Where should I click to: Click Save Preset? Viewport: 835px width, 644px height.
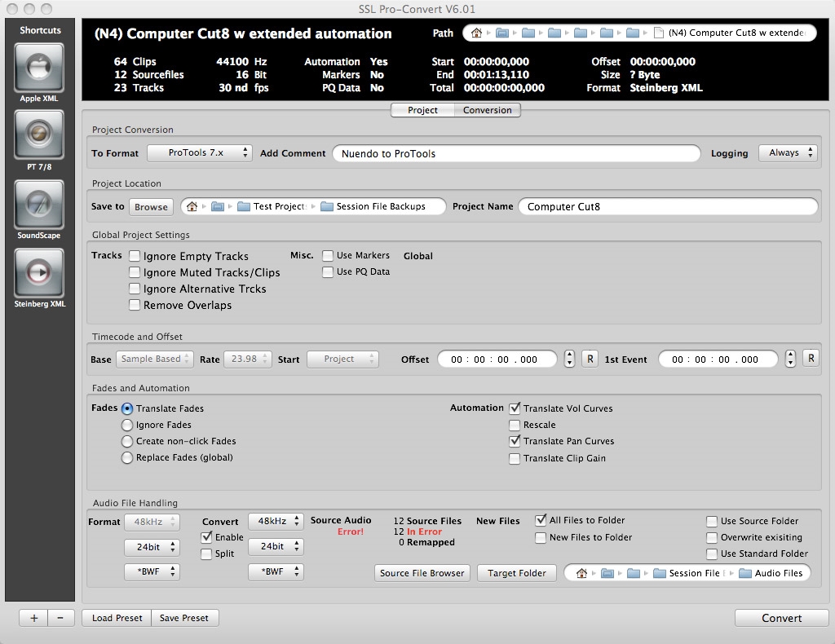[184, 618]
